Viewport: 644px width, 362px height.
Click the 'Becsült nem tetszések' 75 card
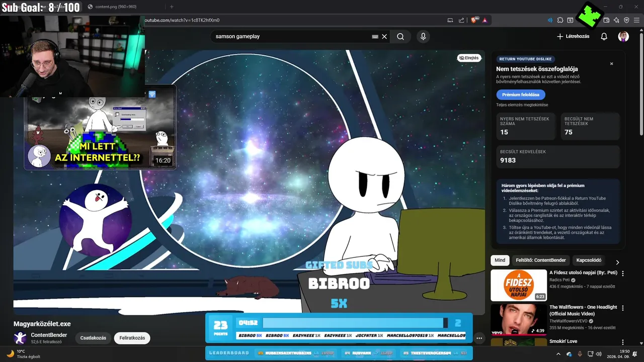click(x=590, y=126)
